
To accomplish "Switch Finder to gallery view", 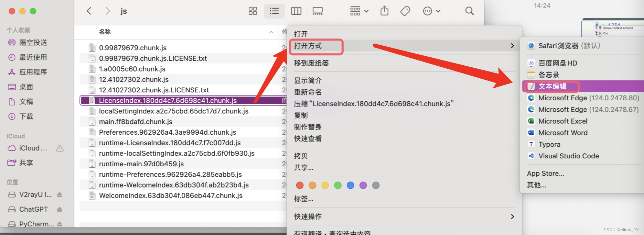I will [318, 11].
